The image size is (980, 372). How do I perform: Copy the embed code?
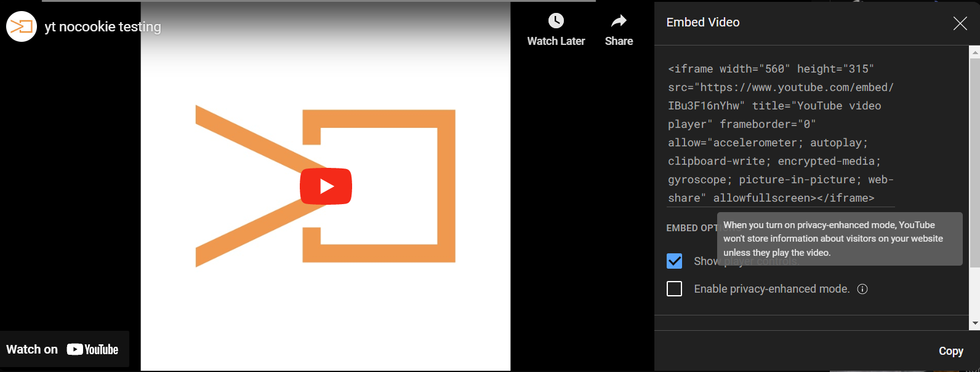coord(950,351)
